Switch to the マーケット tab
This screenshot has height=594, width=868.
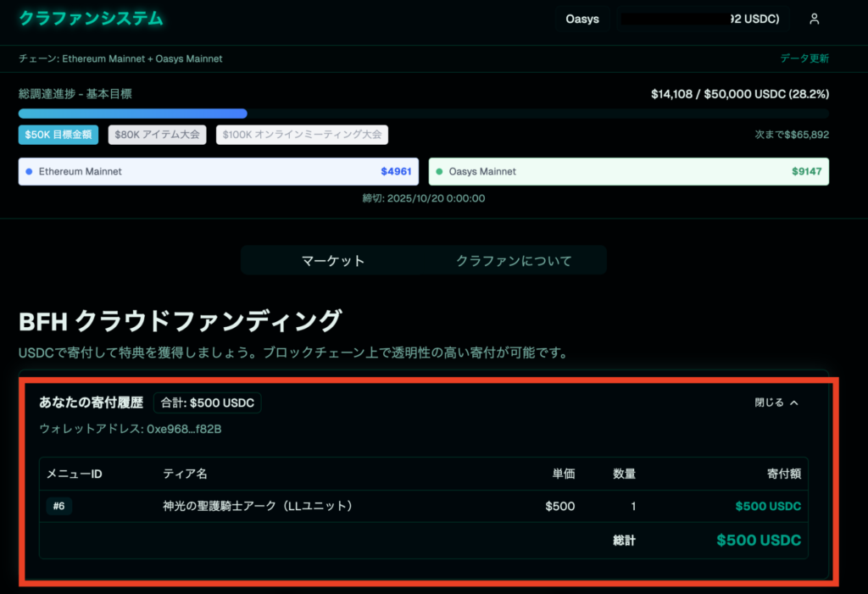(333, 261)
